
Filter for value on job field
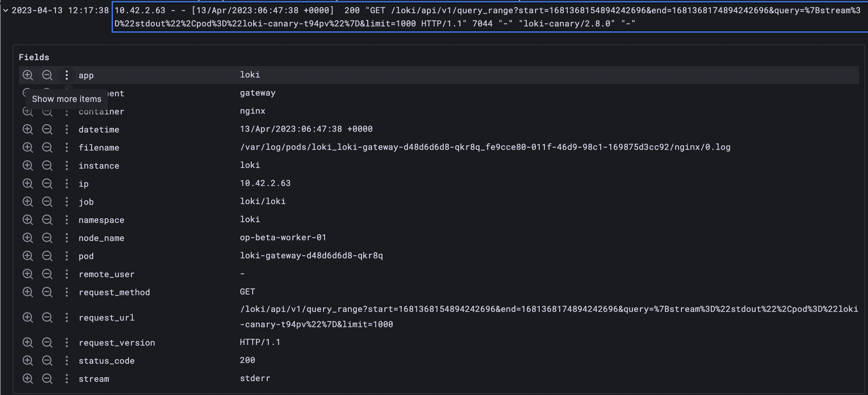coord(27,202)
